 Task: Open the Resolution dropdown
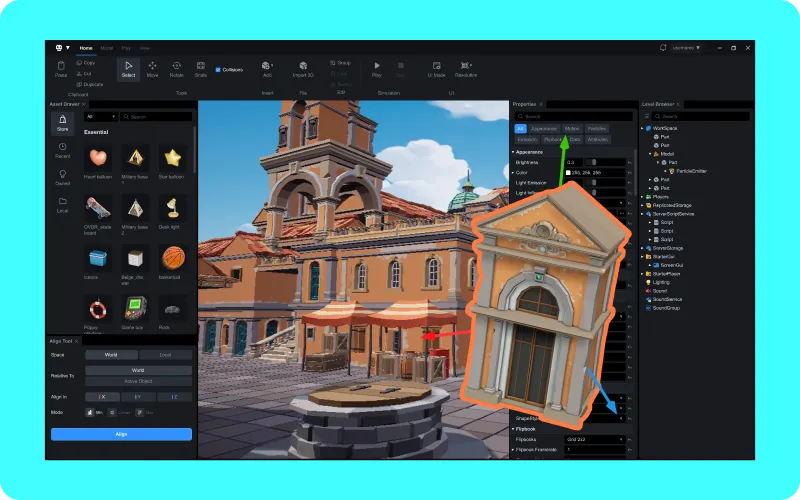pyautogui.click(x=466, y=69)
